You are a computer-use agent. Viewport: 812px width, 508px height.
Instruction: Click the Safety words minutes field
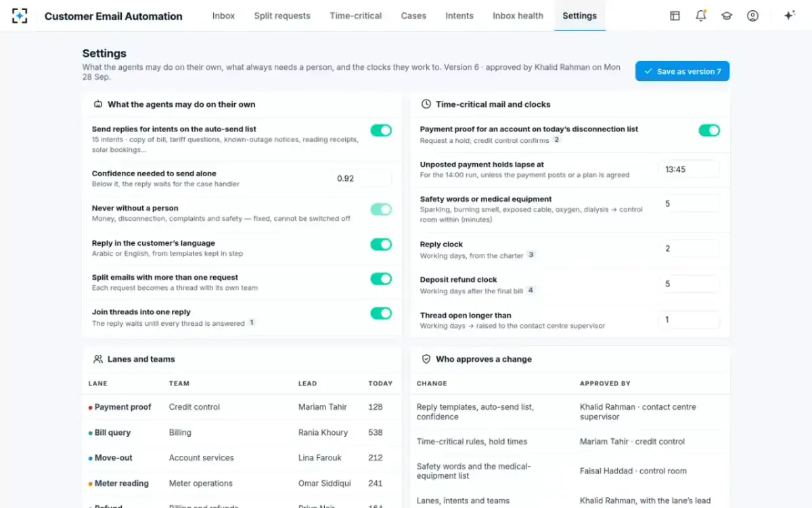coord(689,204)
